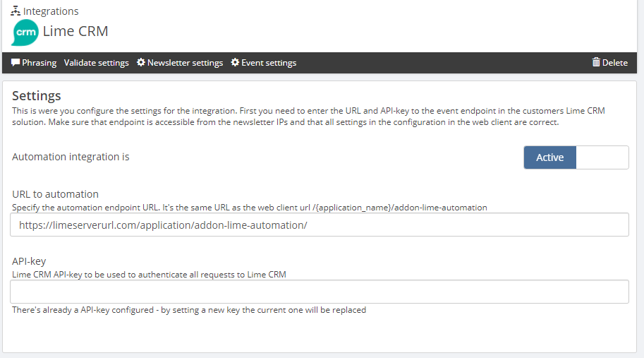Open Newsletter settings
This screenshot has width=644, height=358.
tap(180, 62)
